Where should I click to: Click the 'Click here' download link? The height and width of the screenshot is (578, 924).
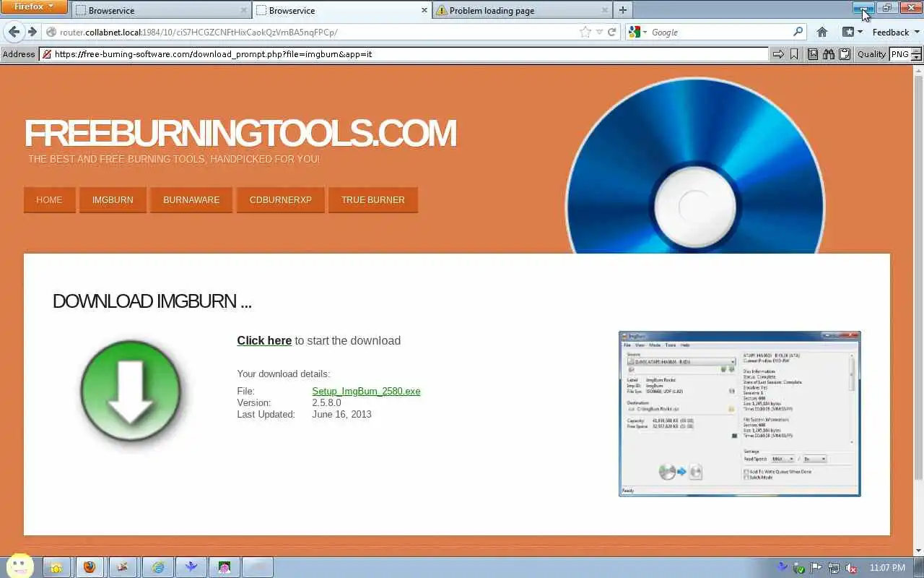pos(264,341)
